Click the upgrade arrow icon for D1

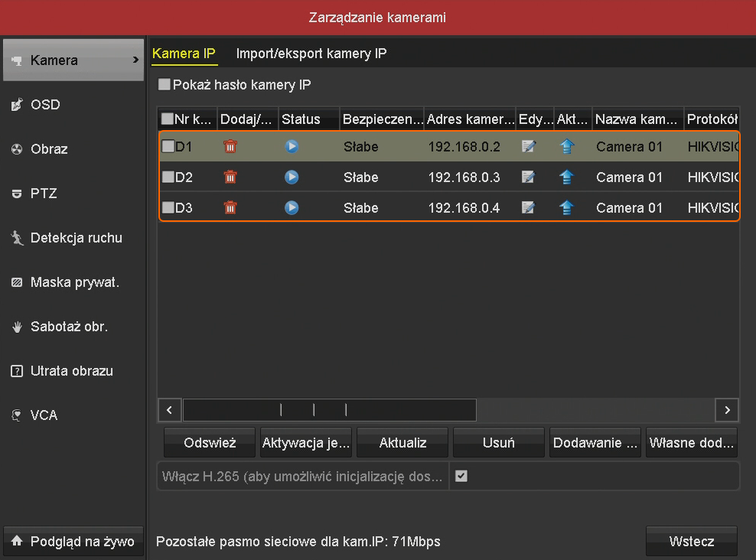566,146
